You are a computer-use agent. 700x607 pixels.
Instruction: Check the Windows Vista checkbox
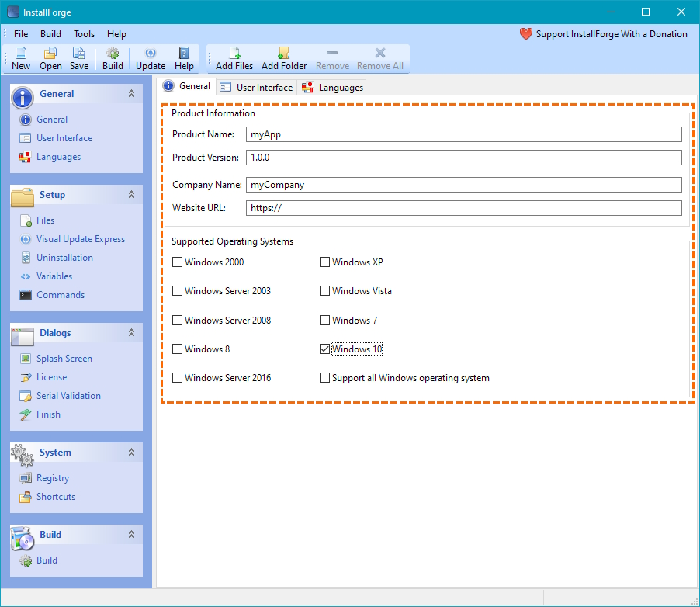[324, 291]
